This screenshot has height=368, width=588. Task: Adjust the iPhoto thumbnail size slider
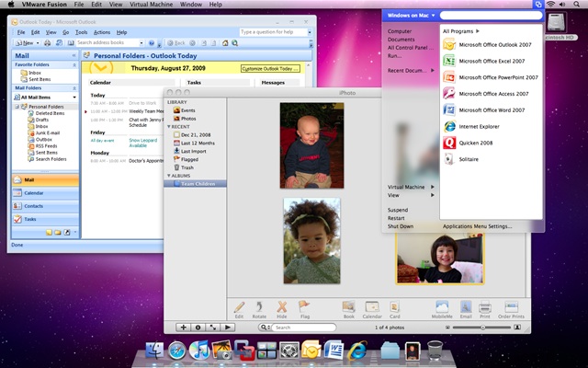point(482,328)
